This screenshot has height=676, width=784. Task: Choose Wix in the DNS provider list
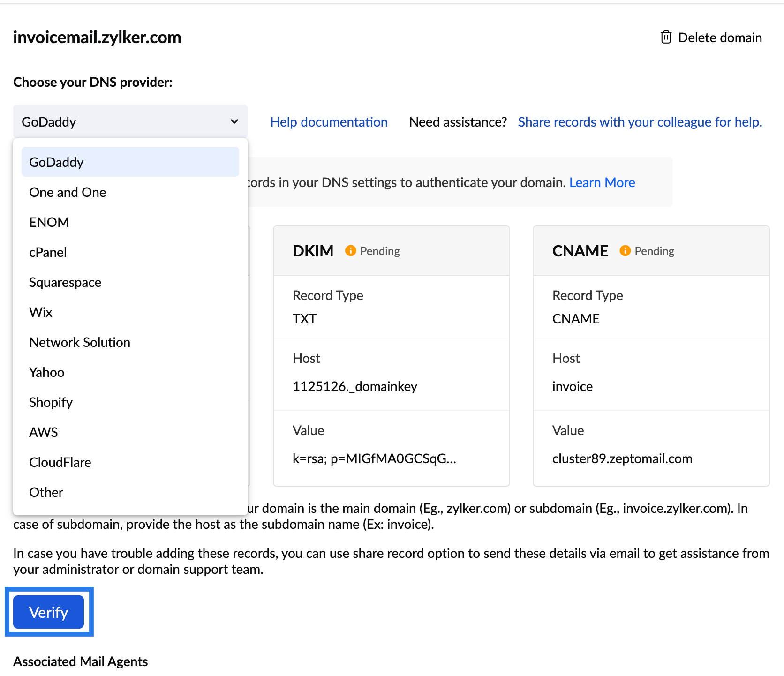[x=40, y=312]
